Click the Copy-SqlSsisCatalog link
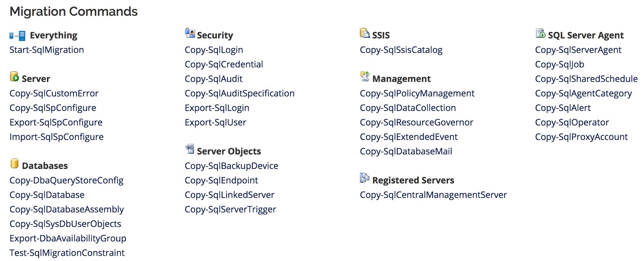644x261 pixels. click(x=401, y=49)
